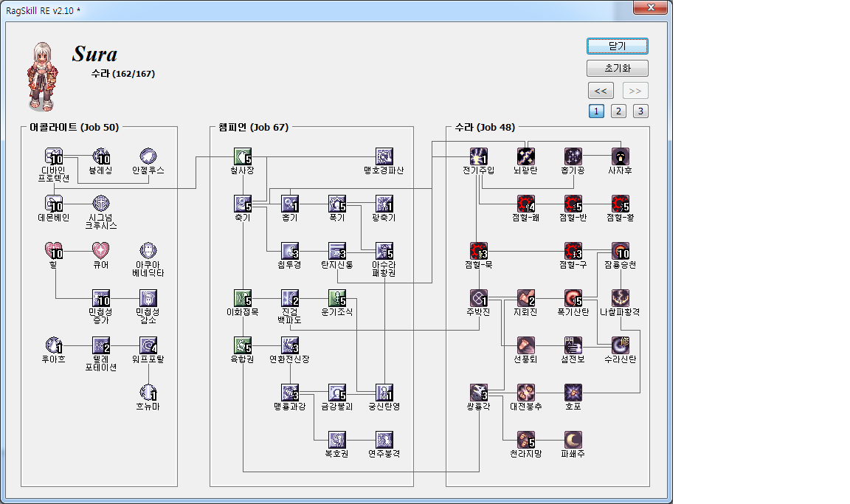Viewport: 850px width, 504px height.
Task: Click the 운기조식 skill icon
Action: 337,298
